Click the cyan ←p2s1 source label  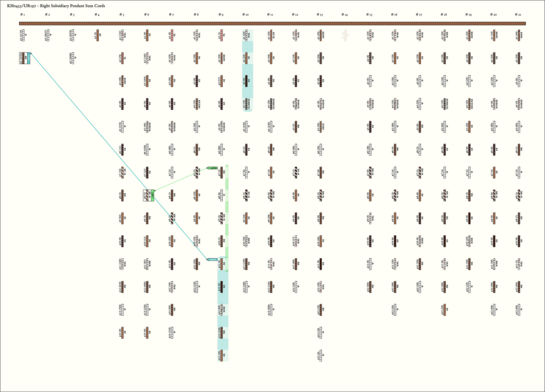(x=213, y=259)
